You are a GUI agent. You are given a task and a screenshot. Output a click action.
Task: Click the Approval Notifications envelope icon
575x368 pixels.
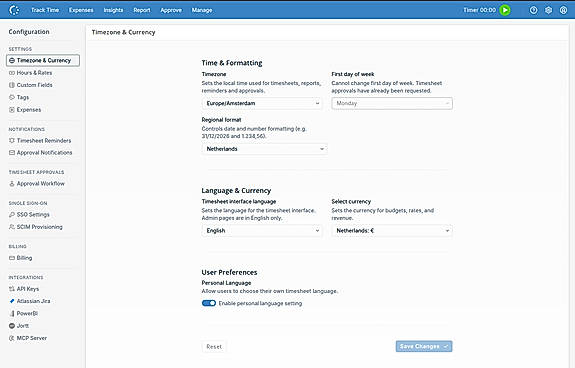(x=12, y=153)
